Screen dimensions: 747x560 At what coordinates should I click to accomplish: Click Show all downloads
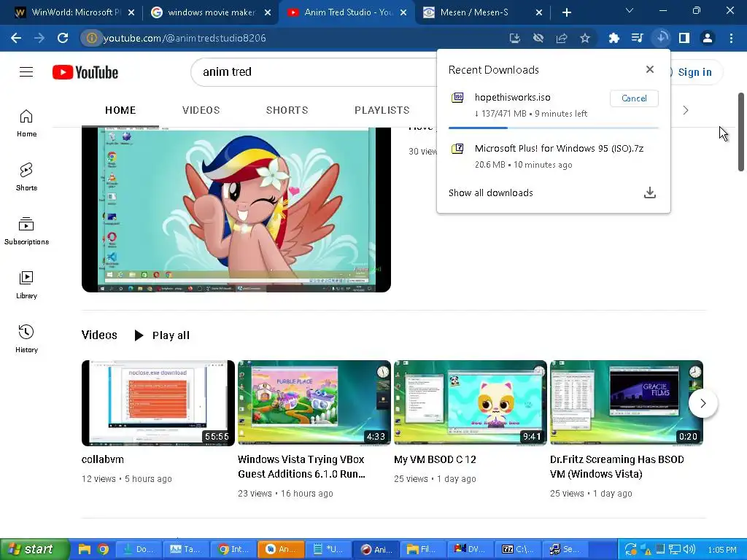[x=491, y=192]
